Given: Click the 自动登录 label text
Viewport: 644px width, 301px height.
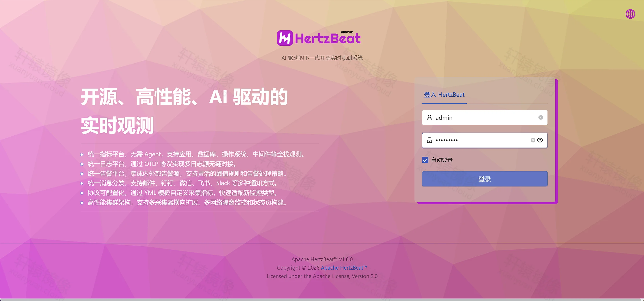Looking at the screenshot, I should pyautogui.click(x=442, y=160).
